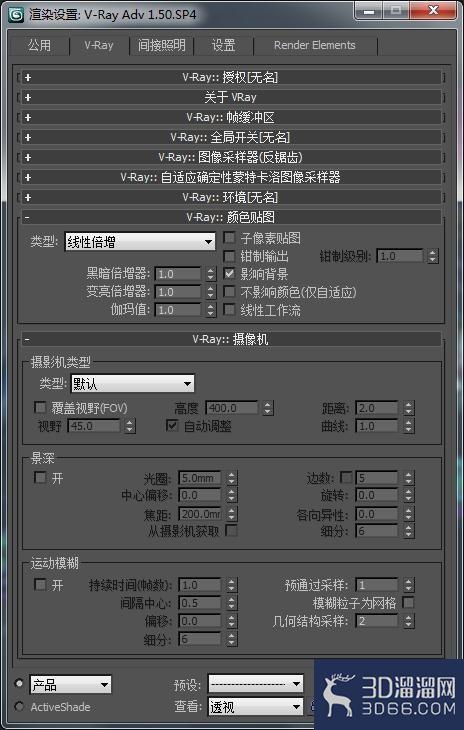Adjust the 钳制级别 spinner arrows
This screenshot has height=730, width=464.
[433, 256]
